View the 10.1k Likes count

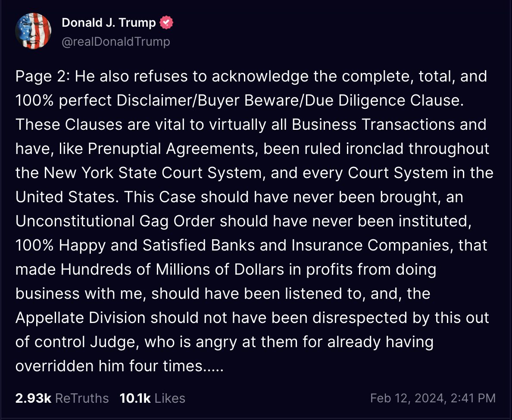point(135,398)
